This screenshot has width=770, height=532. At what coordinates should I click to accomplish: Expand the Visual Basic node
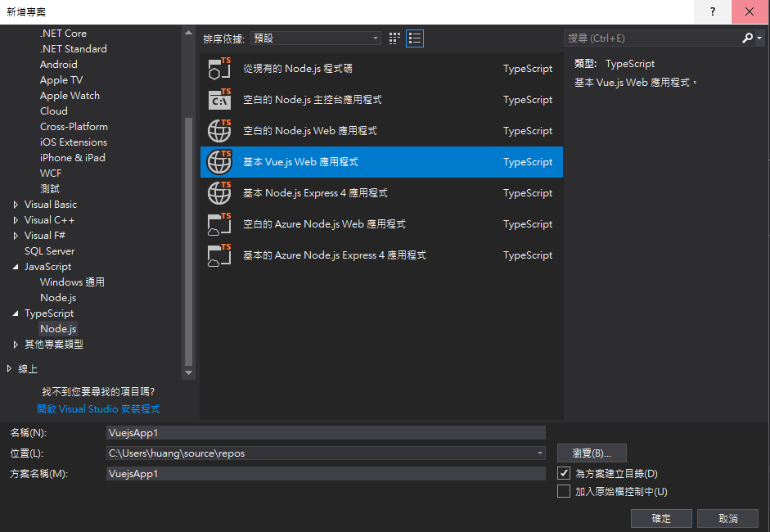16,205
